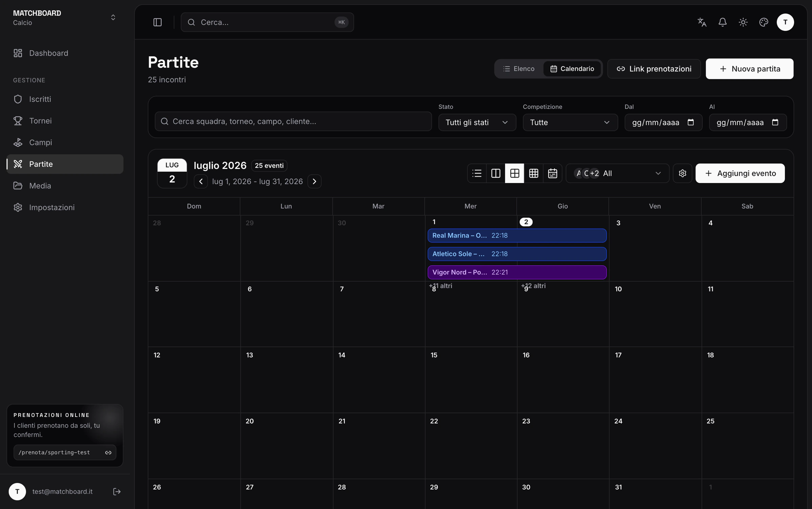Open the 'All' participants filter dropdown
This screenshot has height=509, width=812.
click(x=617, y=173)
